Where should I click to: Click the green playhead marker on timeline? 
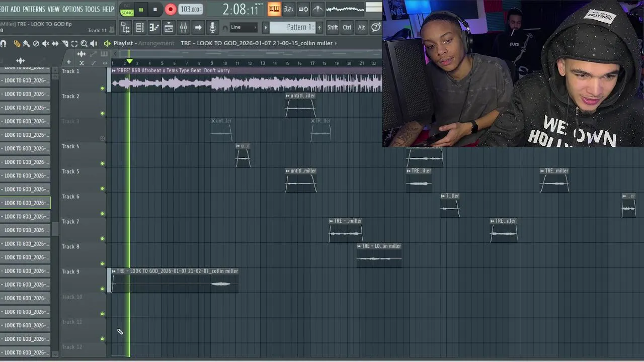[129, 61]
